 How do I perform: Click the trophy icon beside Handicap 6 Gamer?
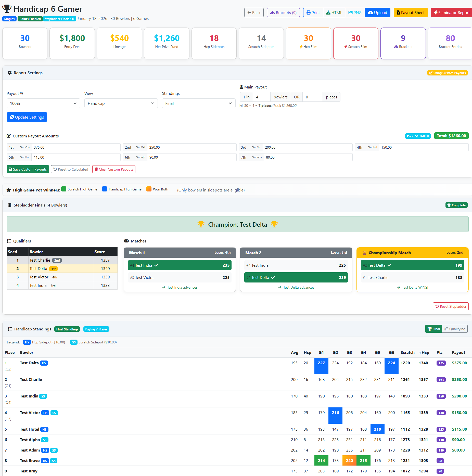(7, 9)
